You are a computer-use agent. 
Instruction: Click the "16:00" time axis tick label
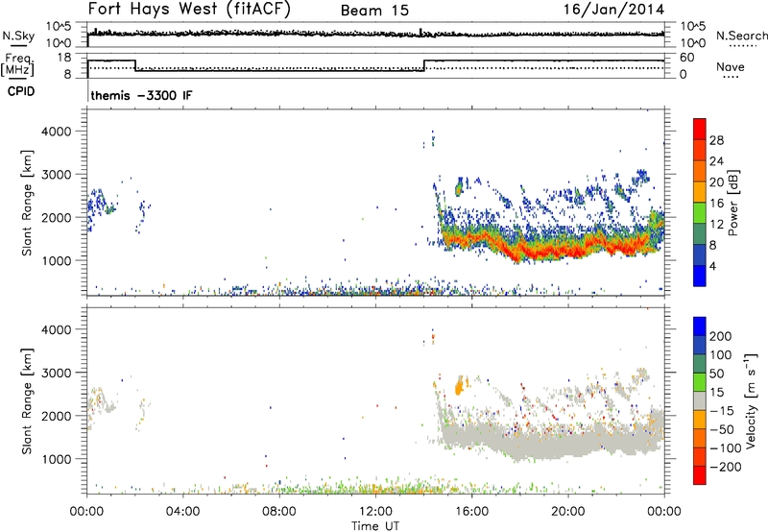pos(471,512)
